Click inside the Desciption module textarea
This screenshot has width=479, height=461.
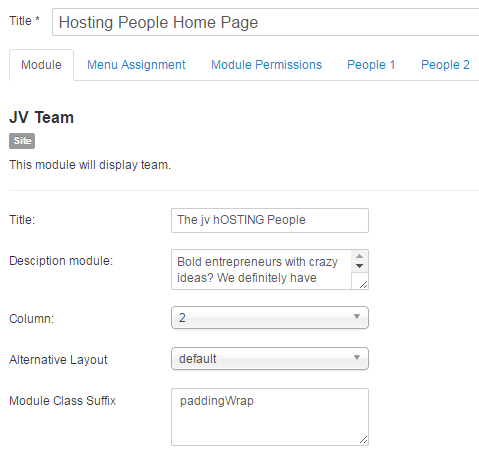pos(261,270)
